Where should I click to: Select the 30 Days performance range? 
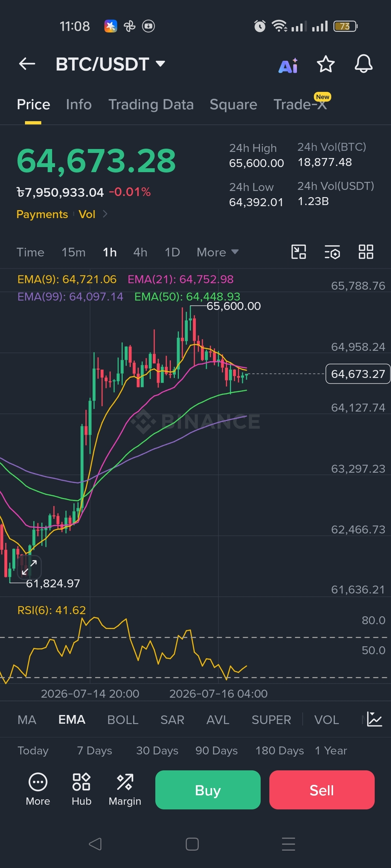[157, 751]
